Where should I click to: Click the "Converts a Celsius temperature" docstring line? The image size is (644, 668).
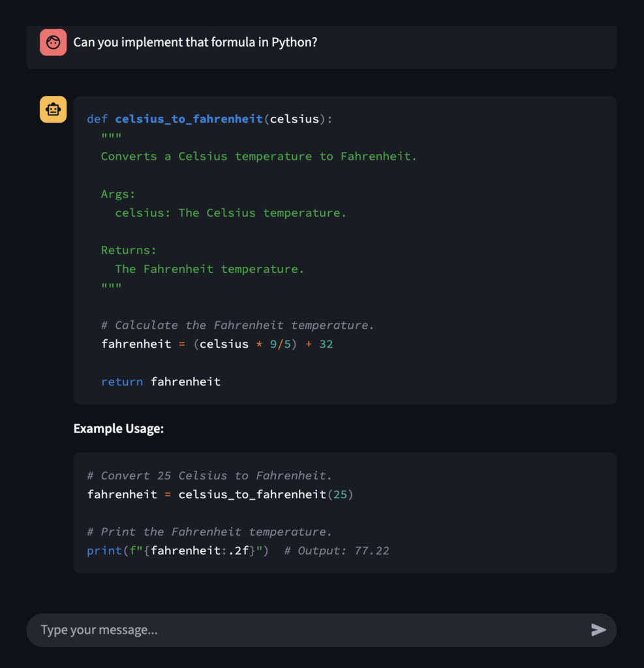pos(258,157)
